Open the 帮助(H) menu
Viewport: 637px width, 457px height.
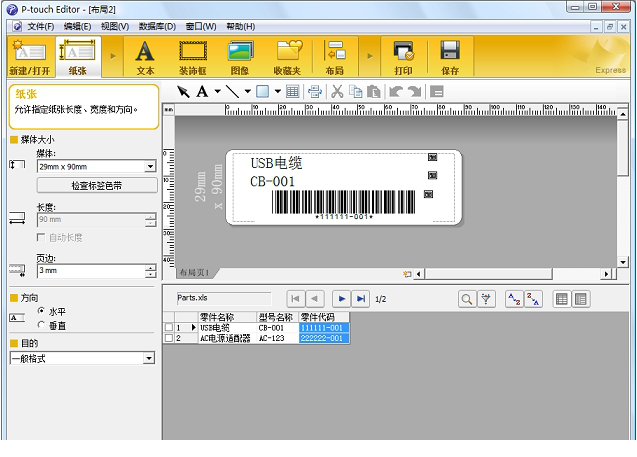click(241, 26)
